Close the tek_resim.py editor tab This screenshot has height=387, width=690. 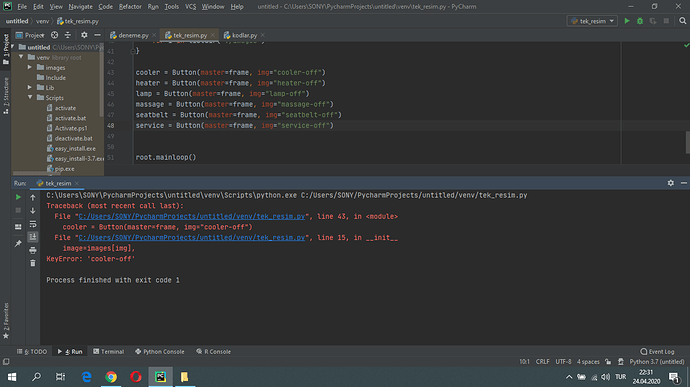pyautogui.click(x=213, y=35)
